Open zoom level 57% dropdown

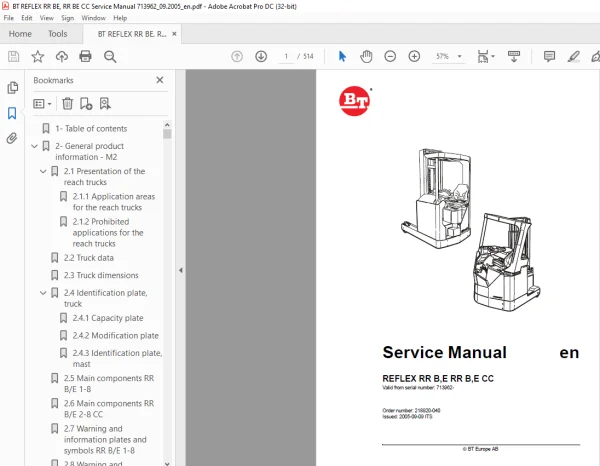click(460, 56)
